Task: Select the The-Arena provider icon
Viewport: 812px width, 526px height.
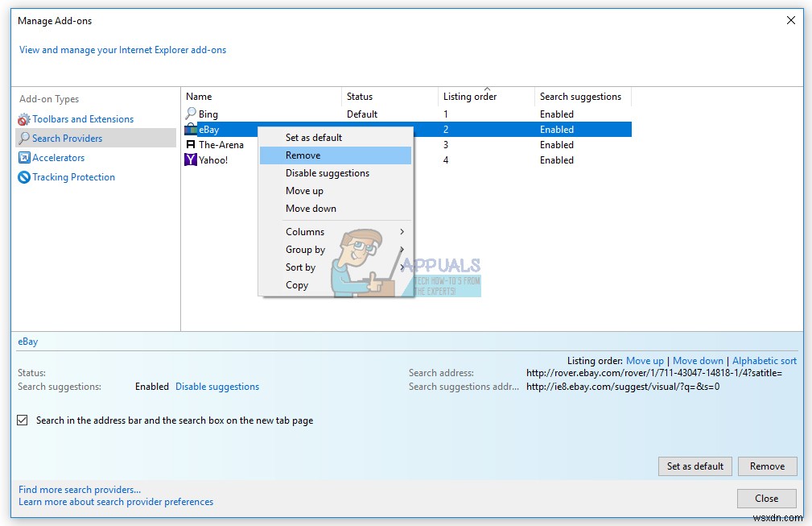Action: [x=191, y=144]
